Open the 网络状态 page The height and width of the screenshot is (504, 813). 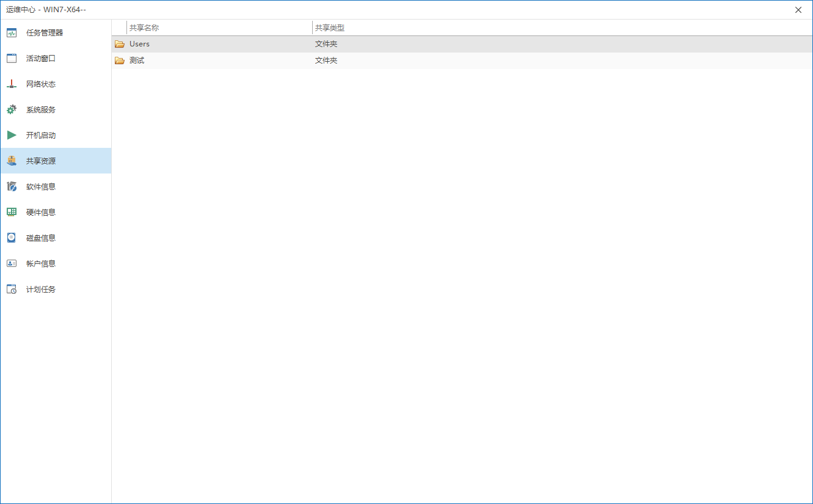tap(56, 84)
